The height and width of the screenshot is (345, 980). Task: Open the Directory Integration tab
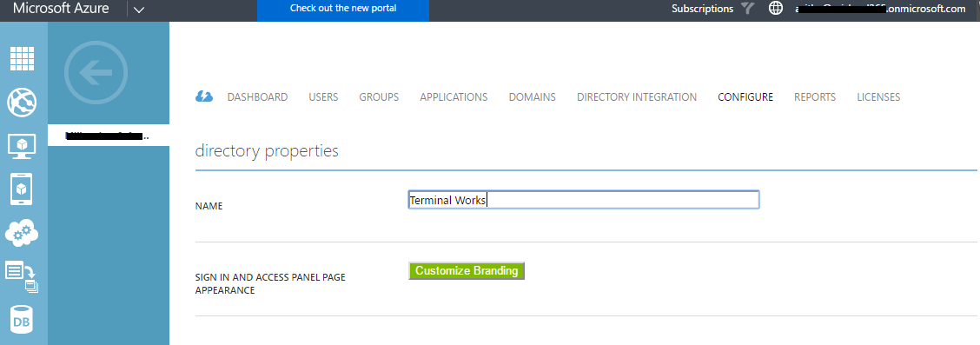coord(636,96)
